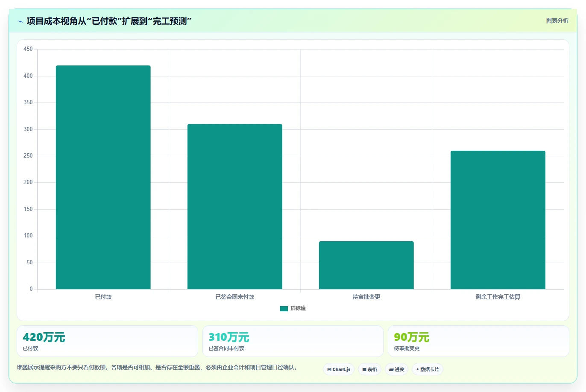This screenshot has width=586, height=392.
Task: Click the 已签合同未付款 caption under 310万元
Action: pos(226,348)
